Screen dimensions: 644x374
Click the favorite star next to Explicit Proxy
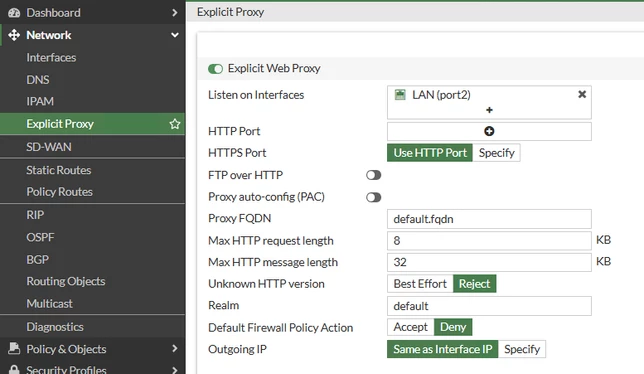[x=175, y=124]
